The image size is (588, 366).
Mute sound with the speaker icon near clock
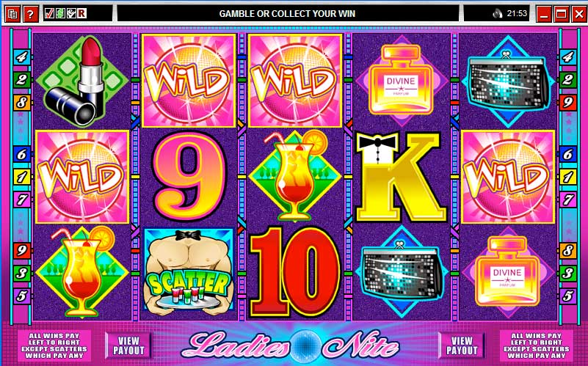point(498,14)
